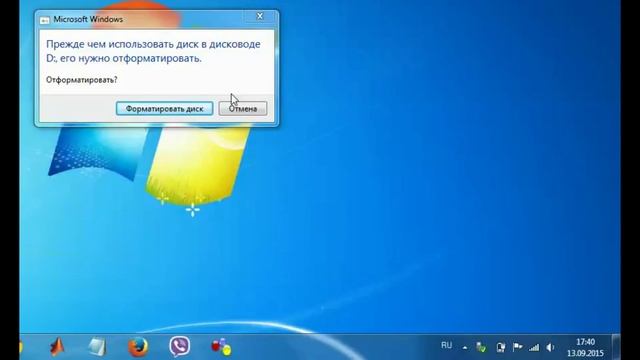Open the colored balls app icon

221,347
